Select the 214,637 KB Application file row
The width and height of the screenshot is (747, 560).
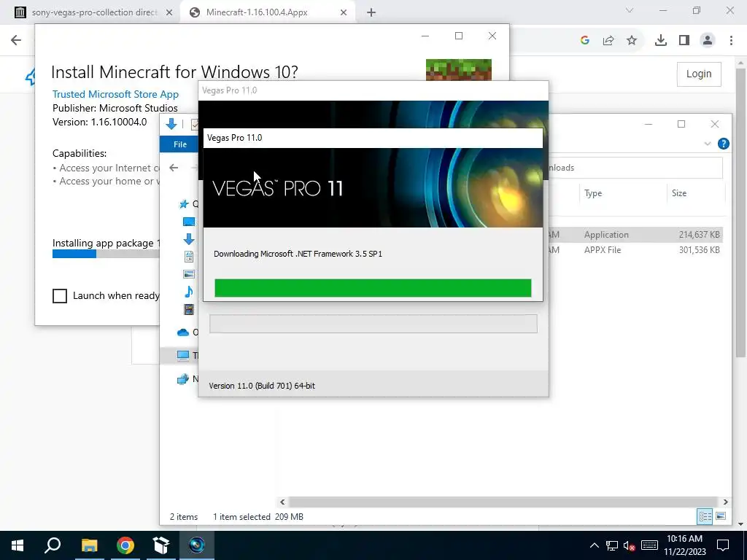pyautogui.click(x=635, y=235)
